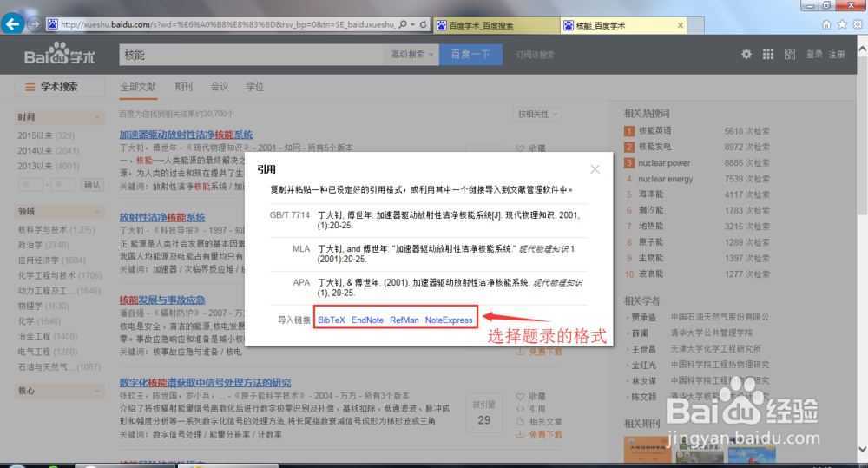Click the refresh icon in address bar
This screenshot has width=868, height=468.
pos(424,24)
